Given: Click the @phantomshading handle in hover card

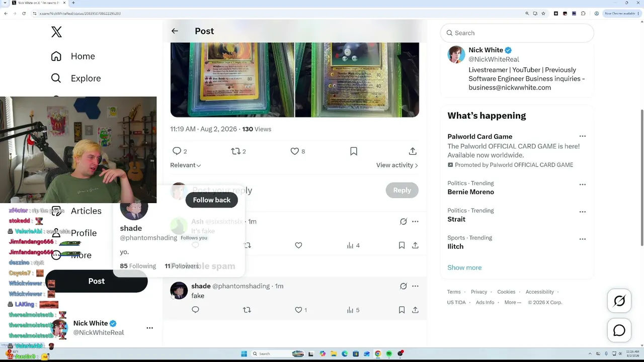Looking at the screenshot, I should 148,238.
